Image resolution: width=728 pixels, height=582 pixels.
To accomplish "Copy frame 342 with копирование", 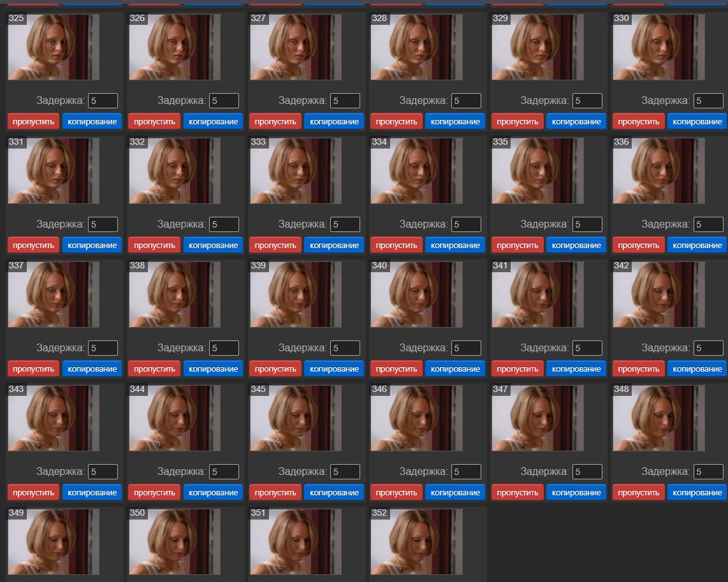I will tap(697, 369).
